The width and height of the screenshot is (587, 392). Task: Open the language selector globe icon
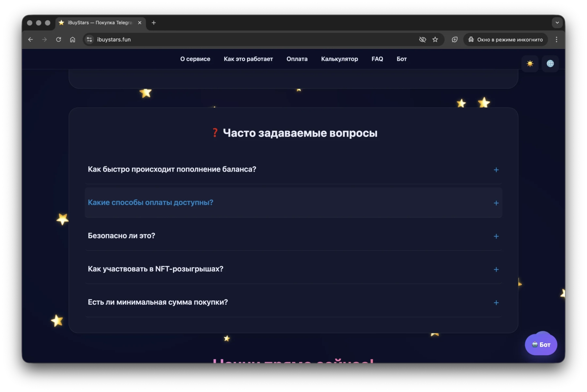(550, 64)
